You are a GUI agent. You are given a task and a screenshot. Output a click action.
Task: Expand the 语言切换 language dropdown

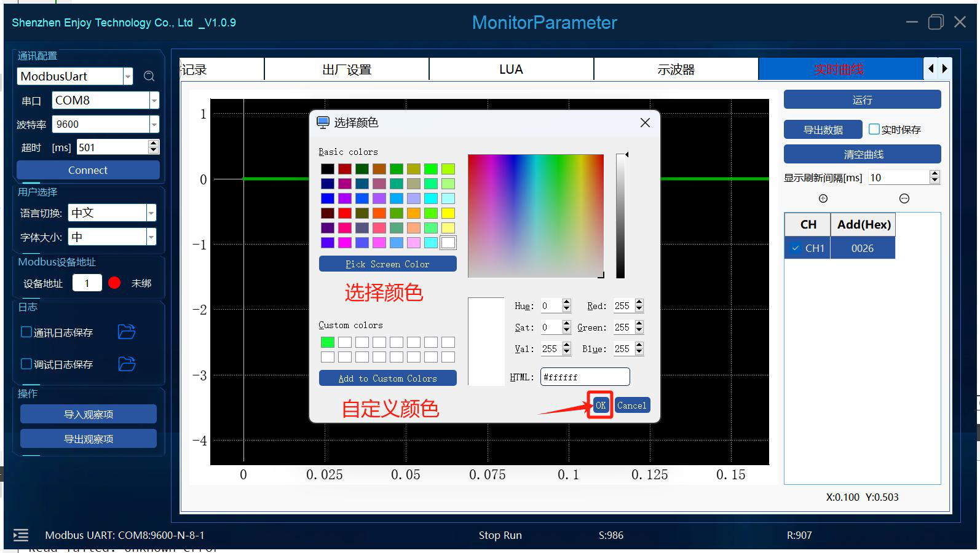[151, 213]
